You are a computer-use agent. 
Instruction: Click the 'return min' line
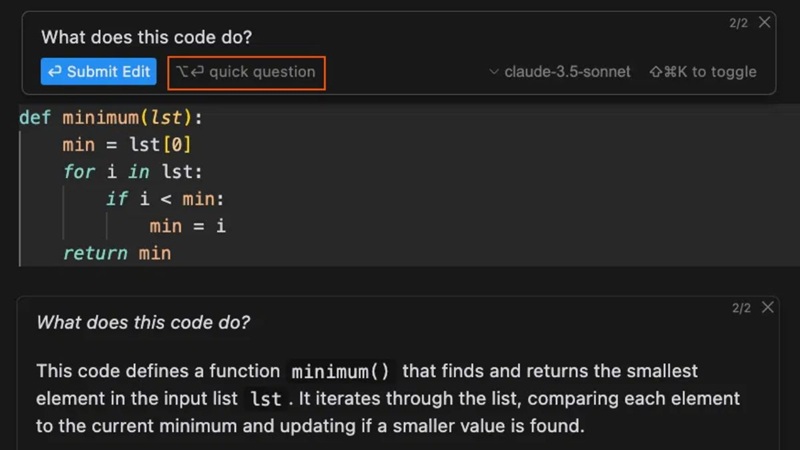[x=116, y=253]
